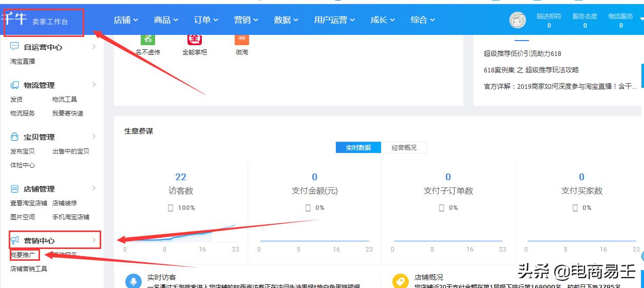This screenshot has height=288, width=644.
Task: Click the user avatar in header
Action: [517, 20]
